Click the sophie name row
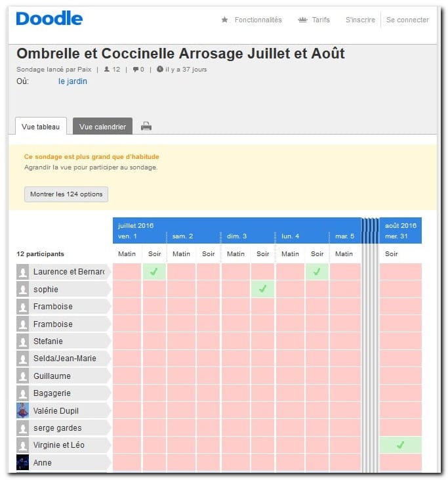 click(64, 290)
